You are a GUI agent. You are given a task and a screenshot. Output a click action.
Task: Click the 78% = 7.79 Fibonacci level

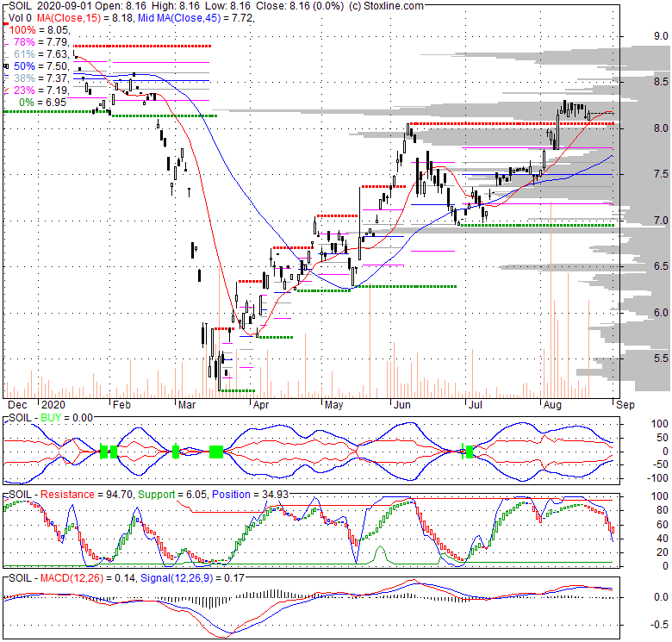41,42
